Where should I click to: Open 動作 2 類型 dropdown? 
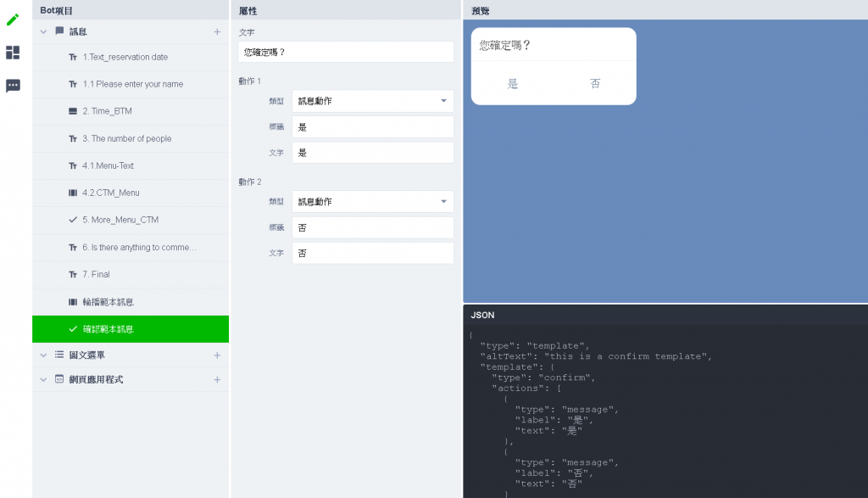(373, 202)
